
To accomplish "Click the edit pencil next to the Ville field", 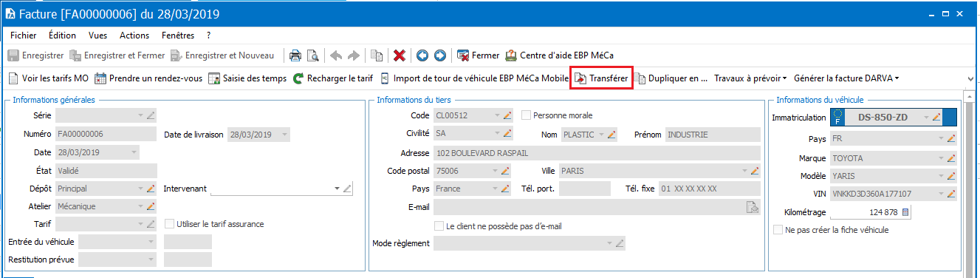I will [x=755, y=171].
